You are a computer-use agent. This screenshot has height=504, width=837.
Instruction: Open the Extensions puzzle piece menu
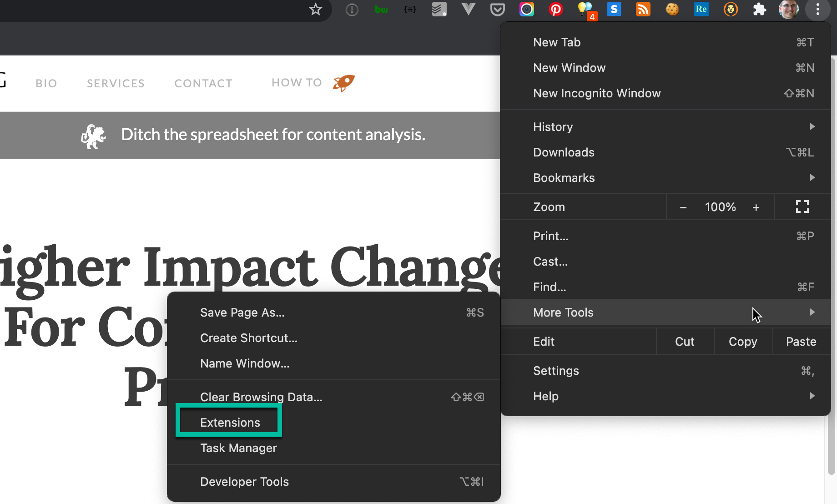pos(759,9)
